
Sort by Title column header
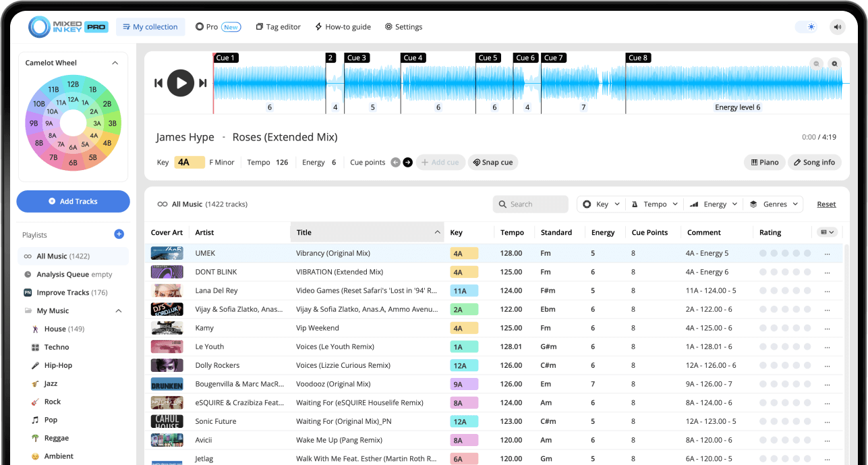(367, 232)
